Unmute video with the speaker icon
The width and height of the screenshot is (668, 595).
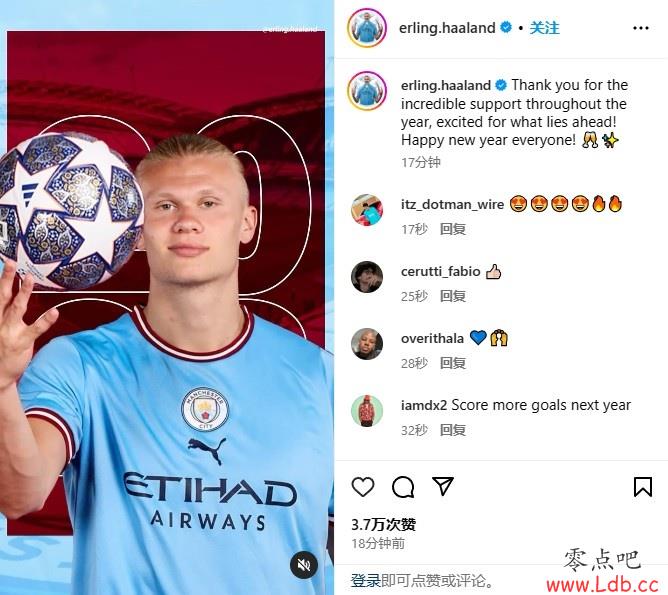[304, 565]
